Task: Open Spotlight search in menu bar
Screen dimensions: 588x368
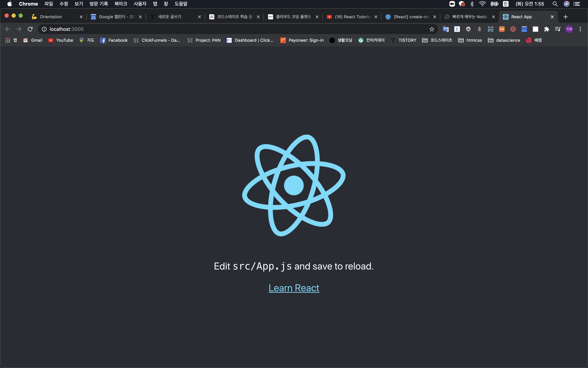Action: [x=555, y=4]
